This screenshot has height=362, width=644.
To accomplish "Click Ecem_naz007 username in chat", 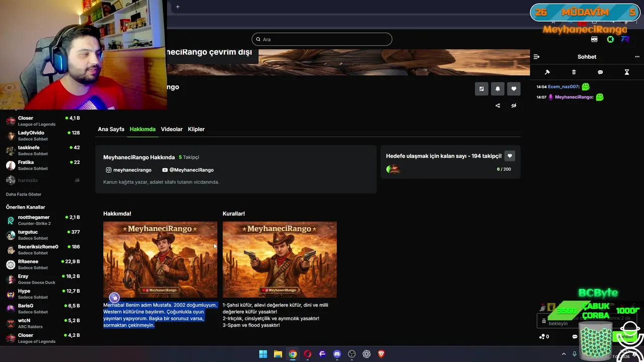I will tap(563, 86).
